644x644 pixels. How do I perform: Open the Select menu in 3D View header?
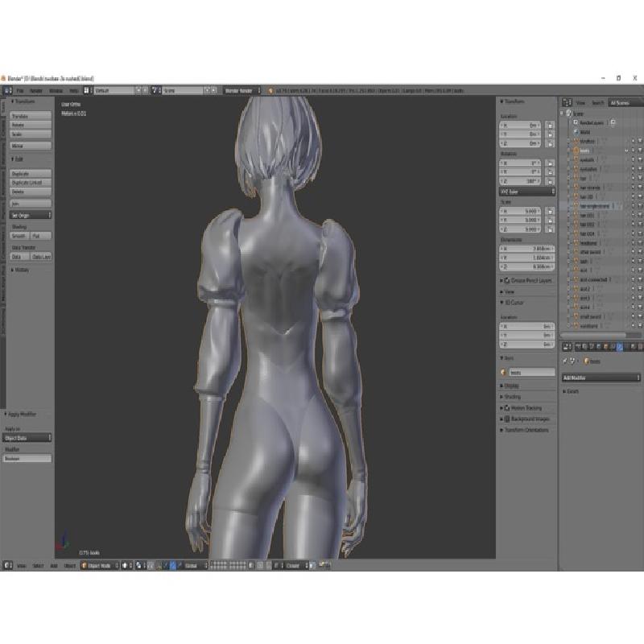[x=38, y=566]
